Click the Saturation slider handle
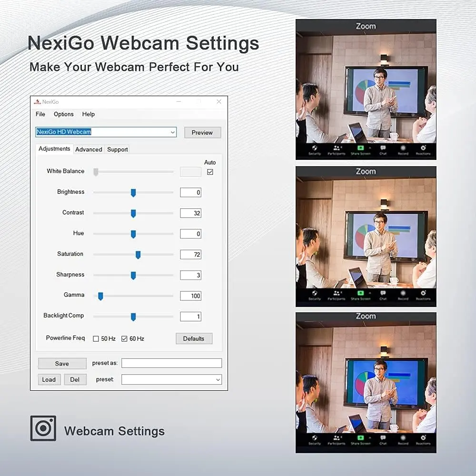Viewport: 476px width, 476px height. [x=138, y=255]
